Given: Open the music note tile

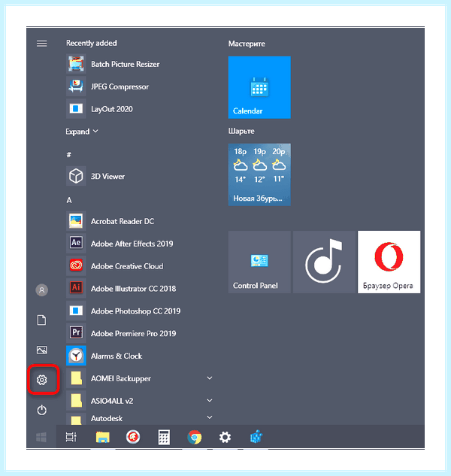Looking at the screenshot, I should (x=324, y=262).
